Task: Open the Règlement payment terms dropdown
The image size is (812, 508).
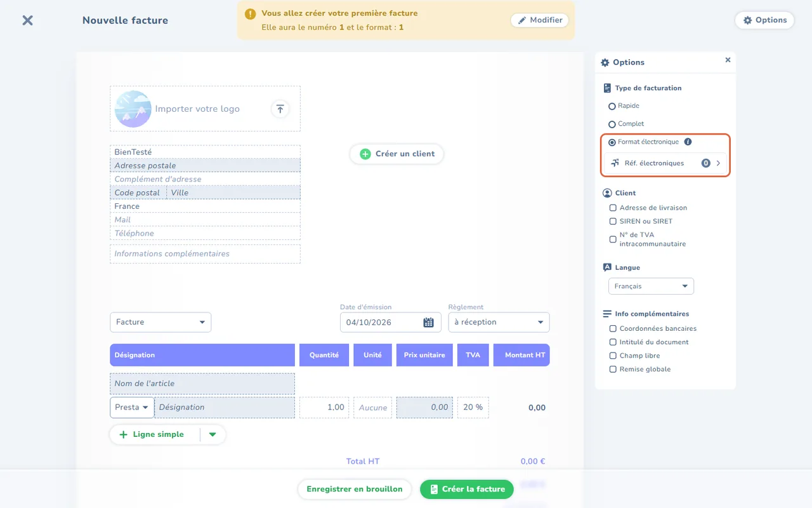Action: pyautogui.click(x=499, y=323)
